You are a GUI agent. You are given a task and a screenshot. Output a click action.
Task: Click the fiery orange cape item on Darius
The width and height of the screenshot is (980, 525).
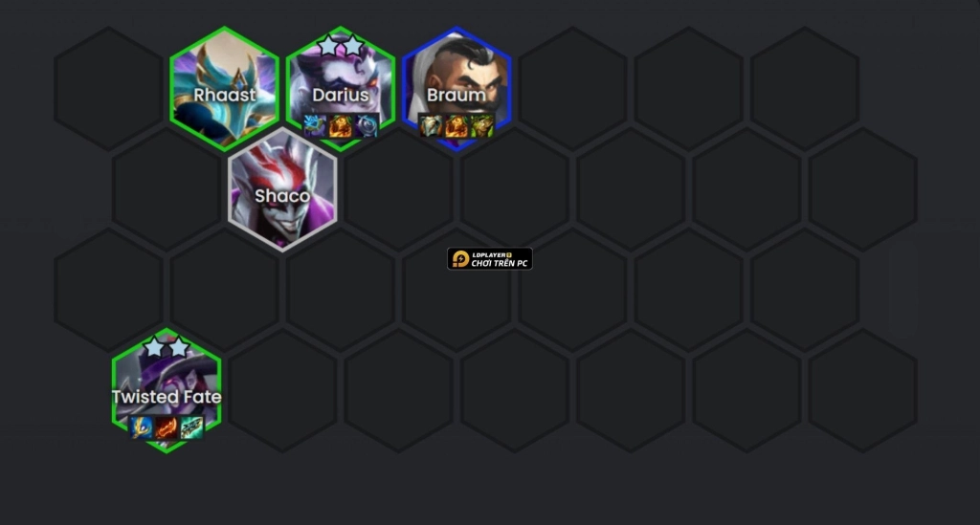click(x=341, y=126)
